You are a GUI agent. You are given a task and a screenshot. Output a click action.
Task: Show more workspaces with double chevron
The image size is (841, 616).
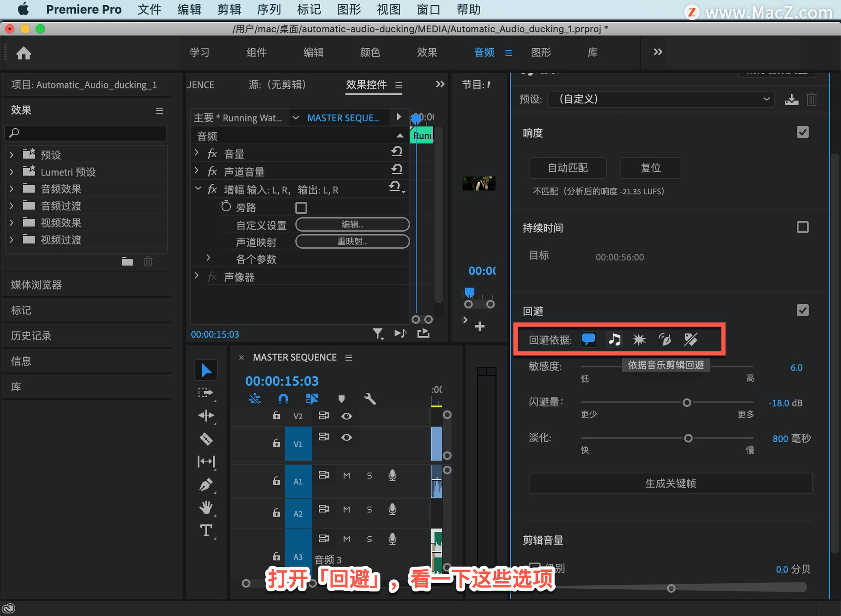tap(657, 52)
